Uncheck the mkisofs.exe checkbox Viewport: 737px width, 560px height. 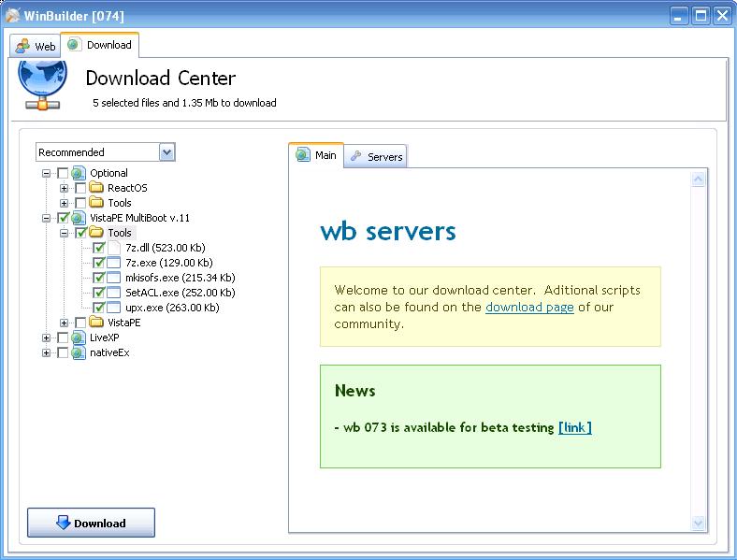(98, 278)
